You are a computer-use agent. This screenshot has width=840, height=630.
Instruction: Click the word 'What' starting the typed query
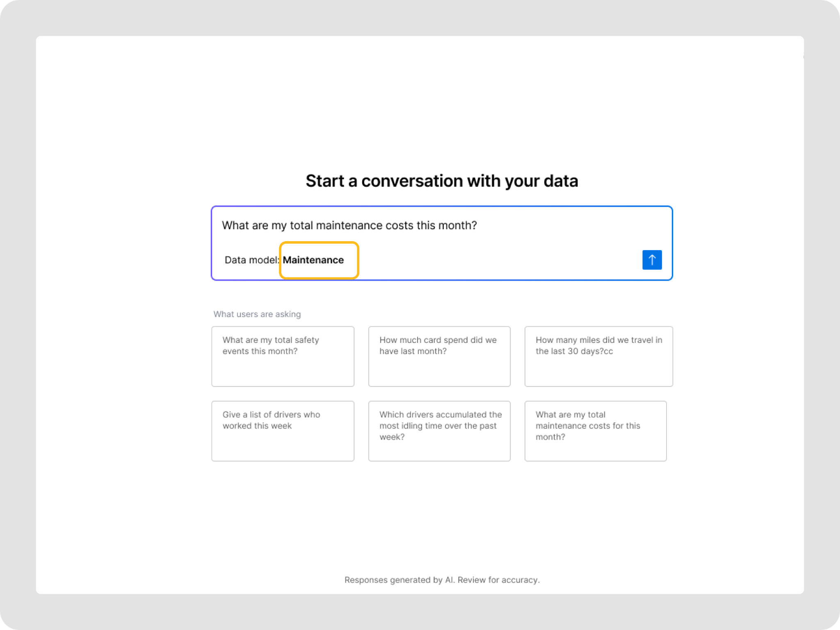(x=232, y=226)
